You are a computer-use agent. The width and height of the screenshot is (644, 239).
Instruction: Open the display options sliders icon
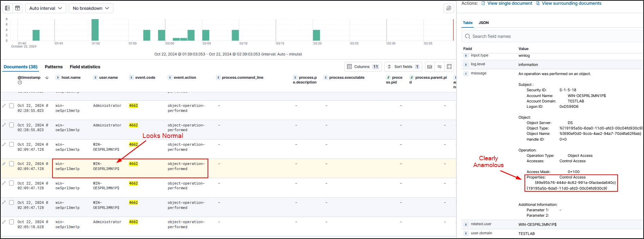click(x=439, y=67)
